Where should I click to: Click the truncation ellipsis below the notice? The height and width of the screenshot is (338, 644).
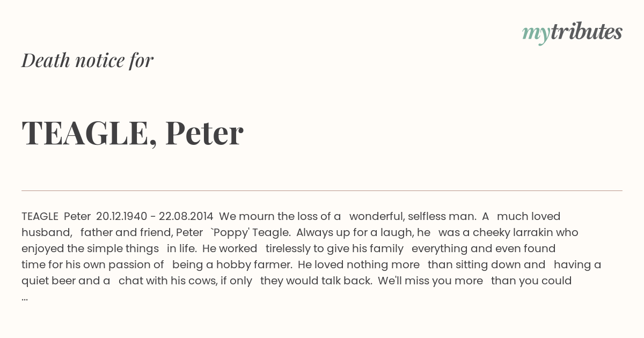pos(25,297)
